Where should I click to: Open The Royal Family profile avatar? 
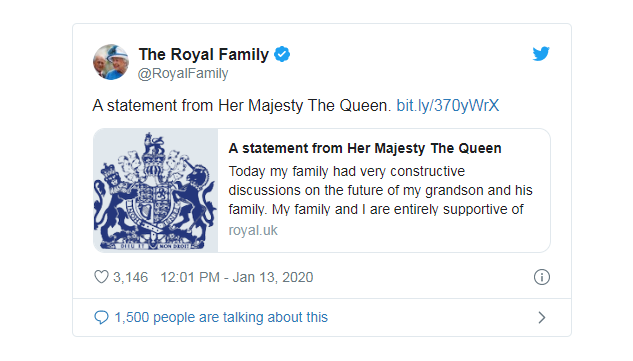111,62
